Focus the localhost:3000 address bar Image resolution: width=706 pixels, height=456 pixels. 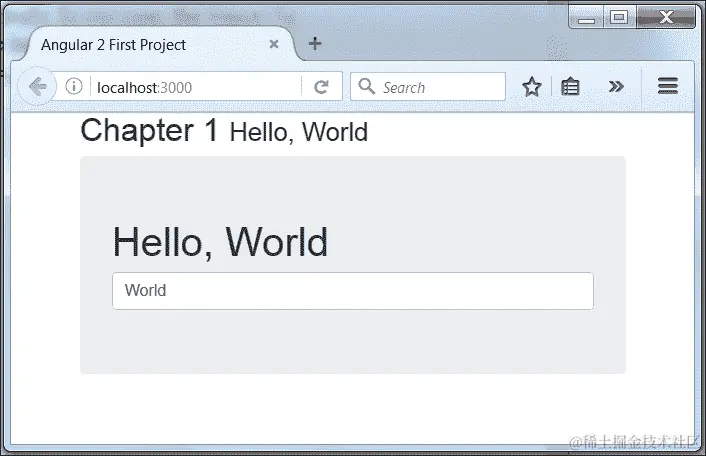[x=196, y=87]
